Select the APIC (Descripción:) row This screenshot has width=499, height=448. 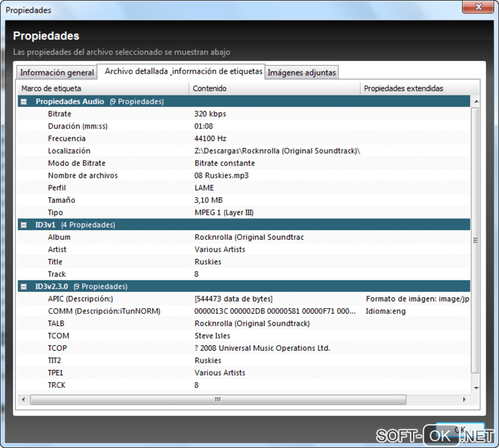[x=244, y=299]
